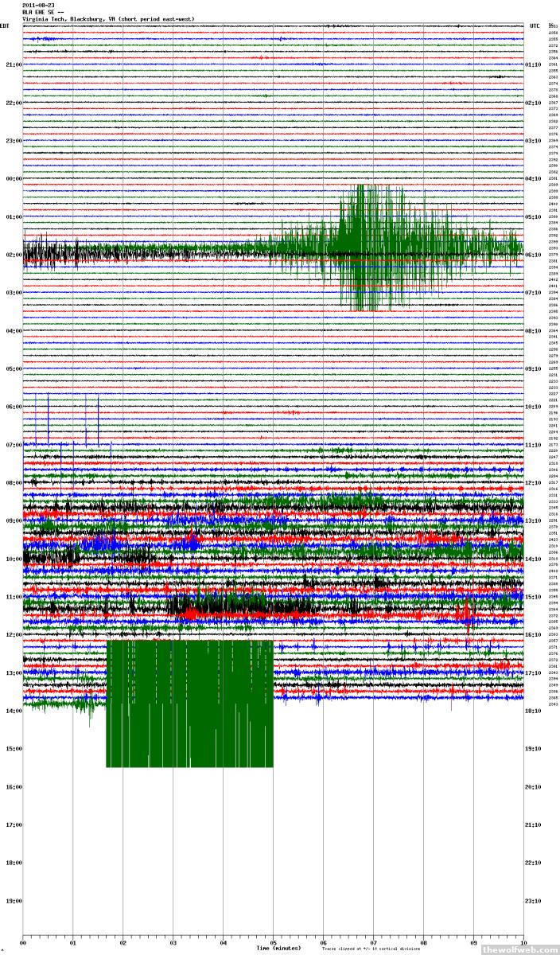Pick the 14:00 EDT time label

(x=14, y=711)
